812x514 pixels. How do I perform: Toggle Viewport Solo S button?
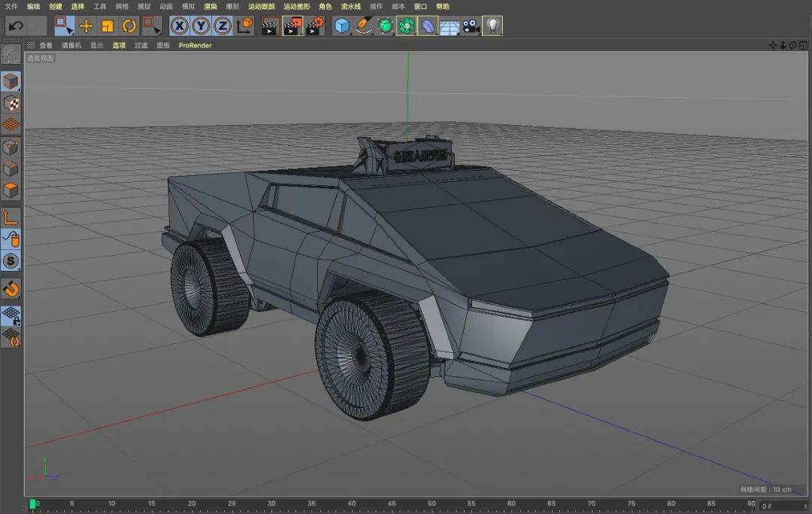(x=11, y=260)
